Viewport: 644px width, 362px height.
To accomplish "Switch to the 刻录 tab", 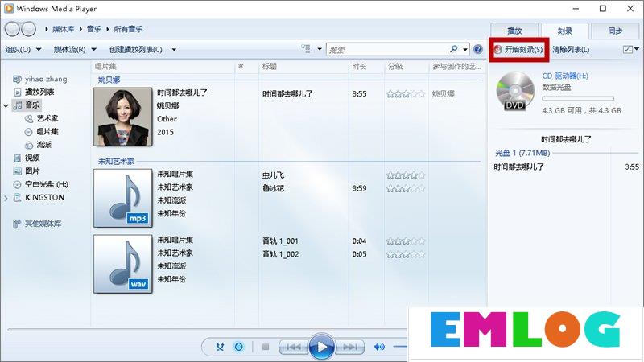I will click(x=565, y=31).
